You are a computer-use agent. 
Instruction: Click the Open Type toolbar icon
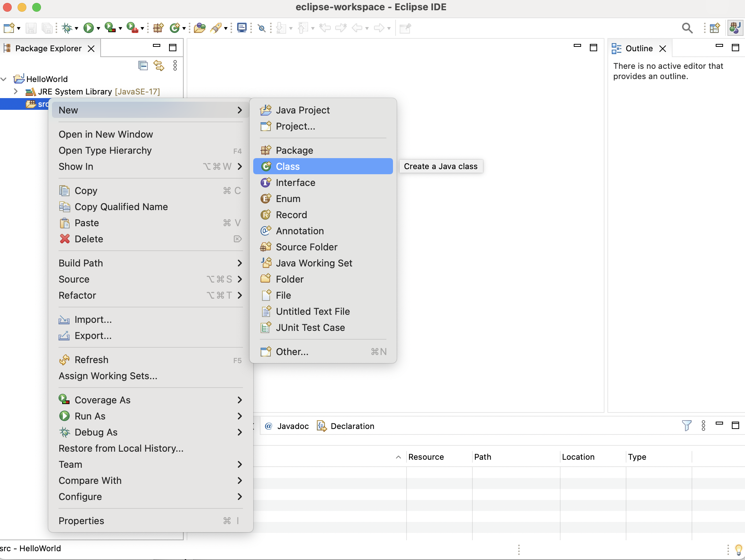click(199, 28)
